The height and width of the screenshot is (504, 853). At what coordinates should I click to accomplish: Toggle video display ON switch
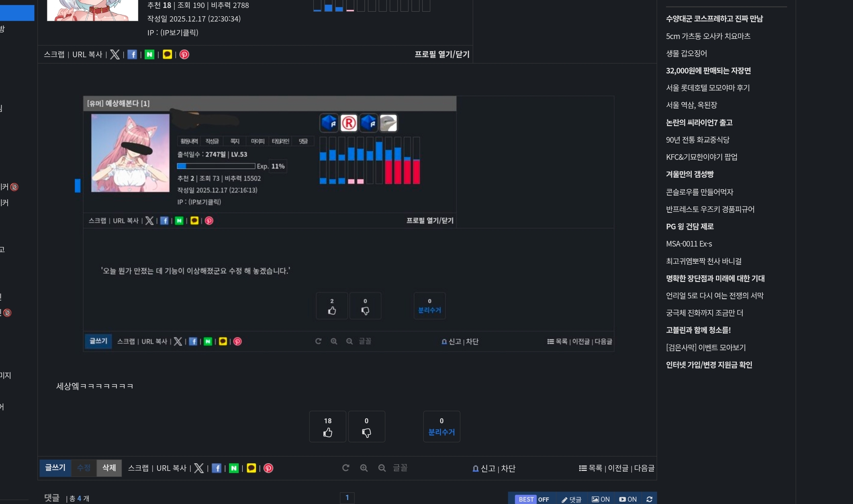628,499
